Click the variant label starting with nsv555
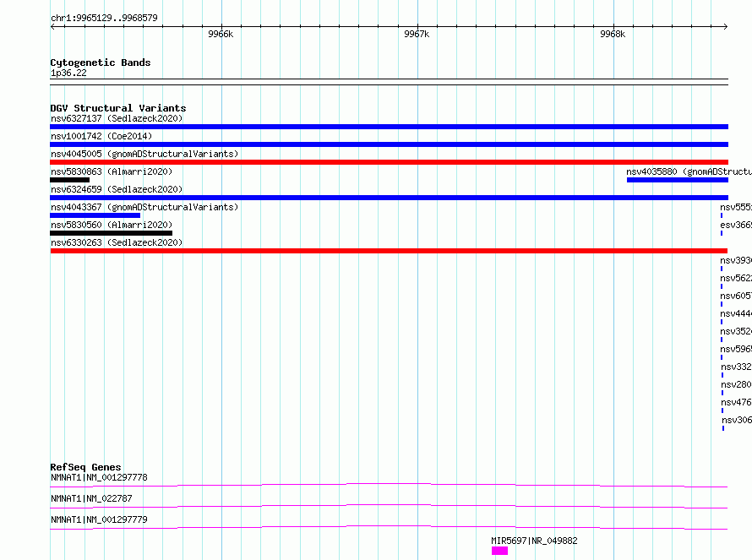This screenshot has height=560, width=752. 736,207
